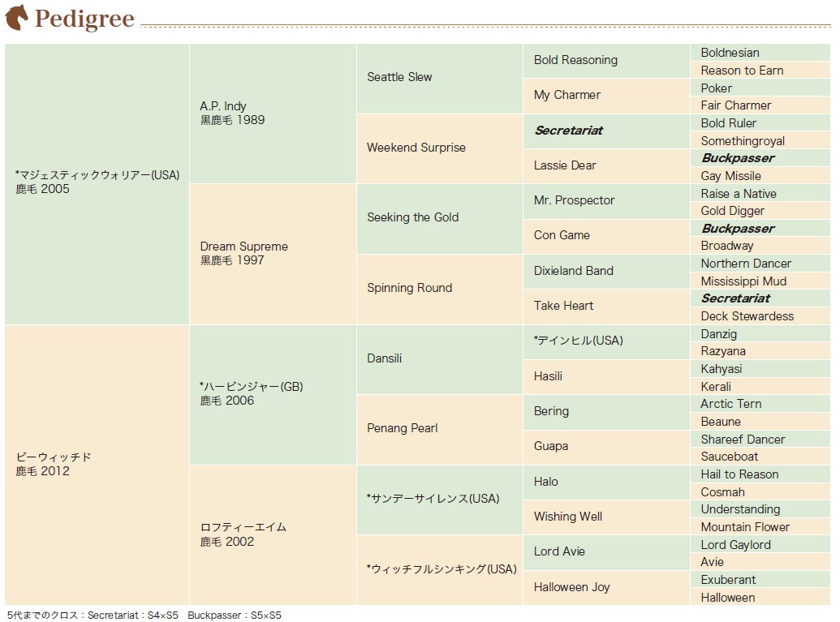Select Buckpasser above Gay Missile
Screen dimensions: 840x622
(x=760, y=158)
